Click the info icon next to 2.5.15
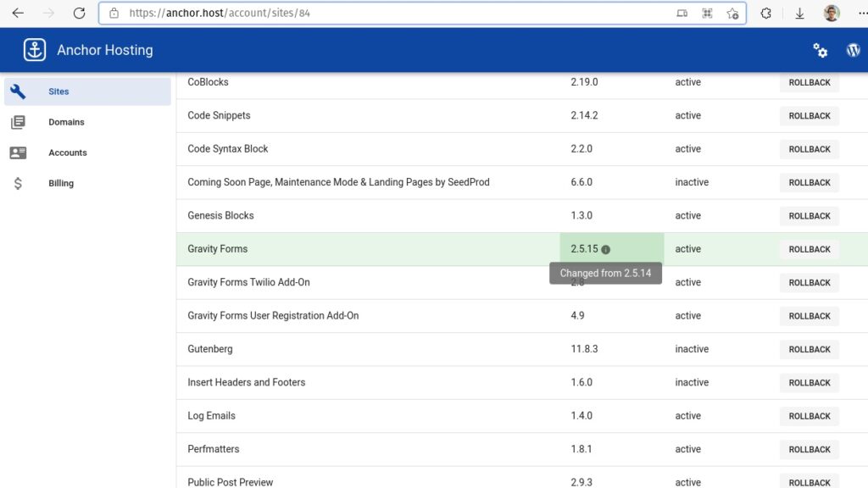This screenshot has height=488, width=868. coord(605,250)
